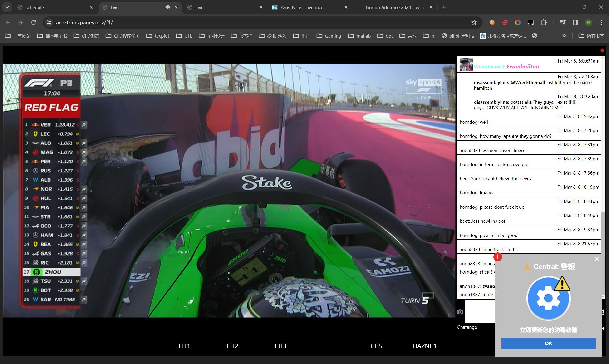
Task: Click the gear warning icon in popup
Action: [548, 298]
